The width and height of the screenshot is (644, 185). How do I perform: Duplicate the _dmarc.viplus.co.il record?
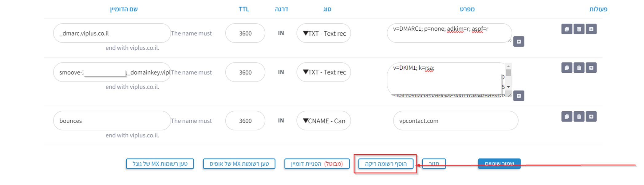point(567,29)
